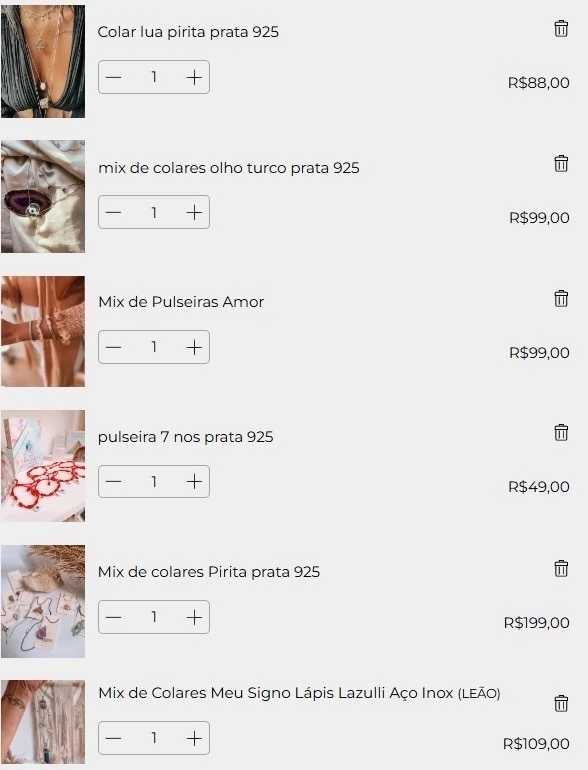
Task: View the red pulseira 7 nos thumbnail
Action: tap(43, 466)
